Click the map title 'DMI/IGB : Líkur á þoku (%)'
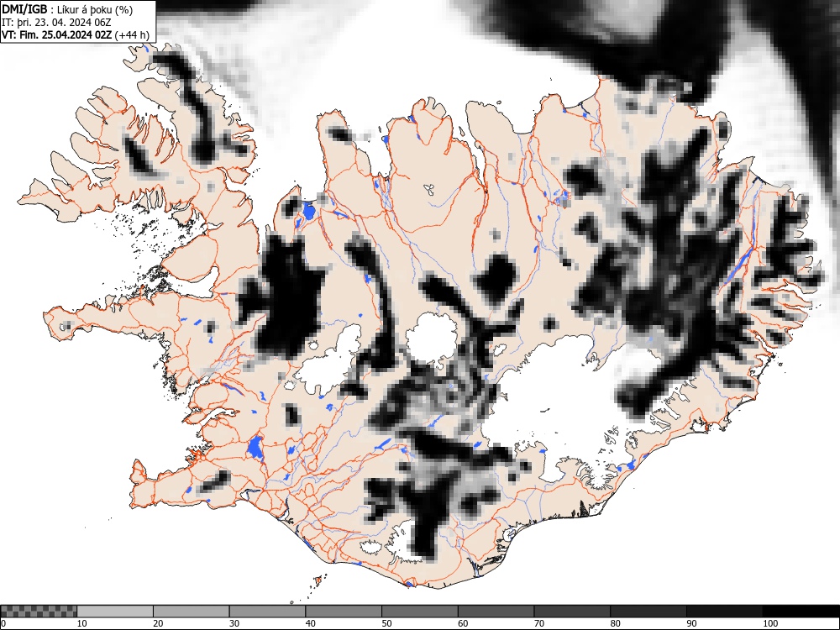The height and width of the screenshot is (630, 840). click(67, 9)
